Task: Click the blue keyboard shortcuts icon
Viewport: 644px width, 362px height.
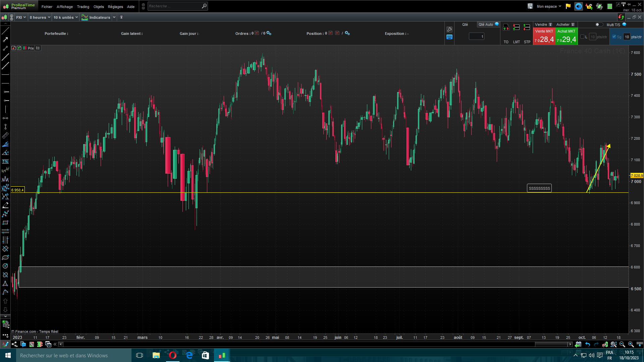Action: click(x=449, y=37)
